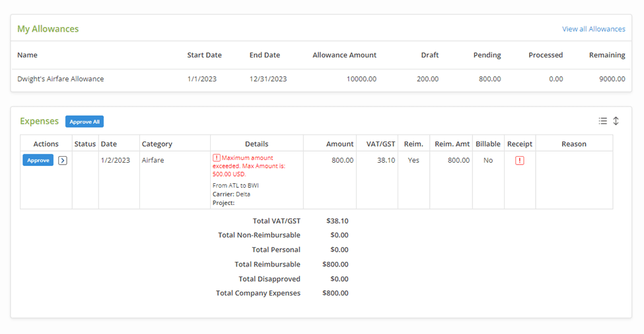
Task: Select Dwight's Airfare Allowance row
Action: (61, 79)
